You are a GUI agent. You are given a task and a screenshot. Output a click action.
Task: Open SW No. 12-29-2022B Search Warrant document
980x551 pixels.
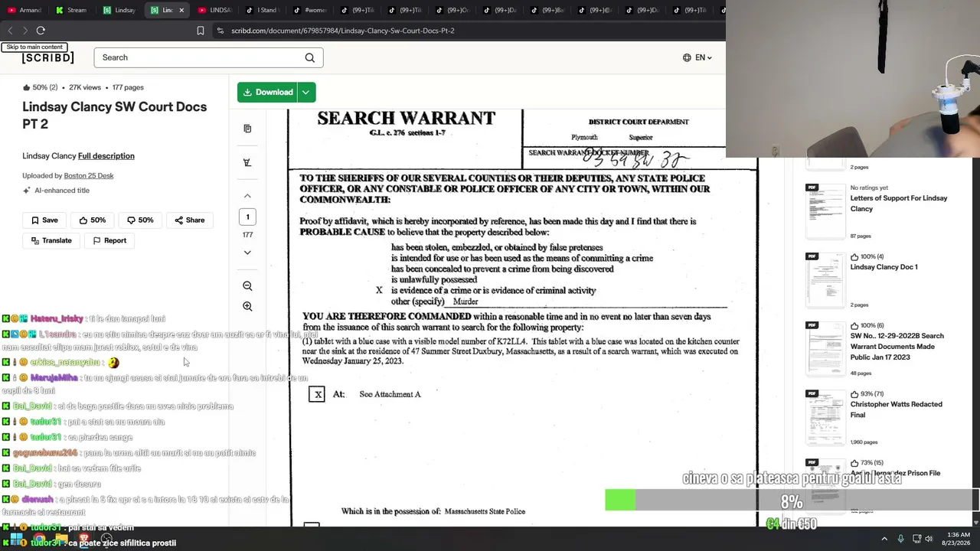[x=897, y=346]
